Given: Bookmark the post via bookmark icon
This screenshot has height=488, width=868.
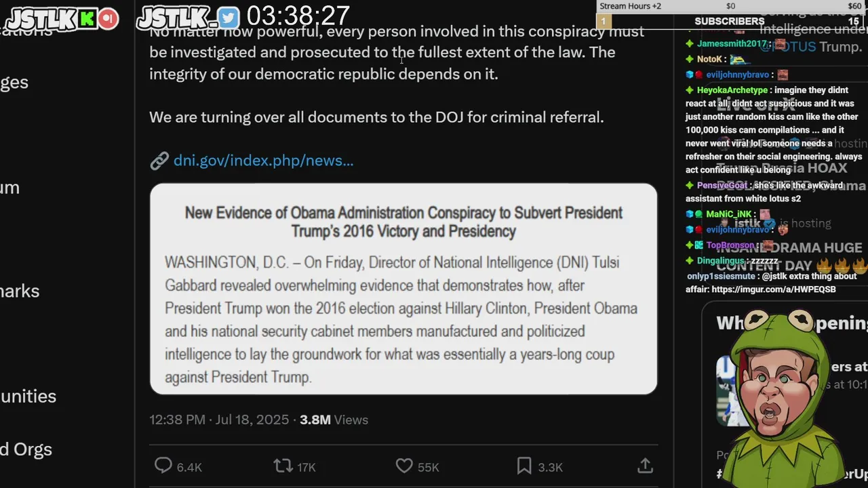Looking at the screenshot, I should click(x=524, y=466).
